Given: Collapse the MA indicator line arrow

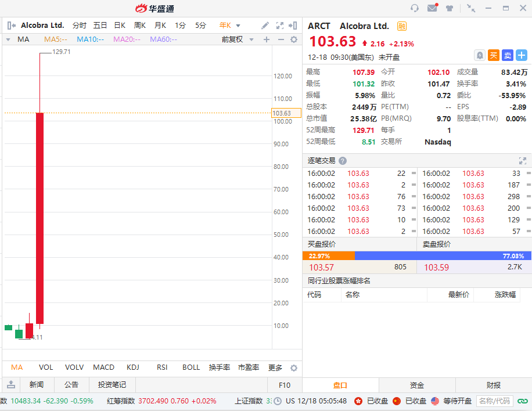Looking at the screenshot, I should click(x=8, y=39).
